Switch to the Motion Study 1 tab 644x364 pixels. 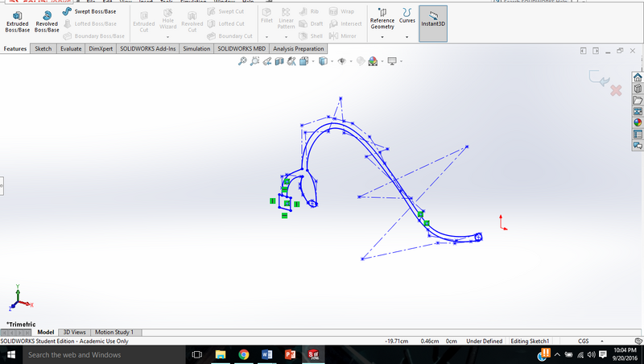(x=114, y=332)
